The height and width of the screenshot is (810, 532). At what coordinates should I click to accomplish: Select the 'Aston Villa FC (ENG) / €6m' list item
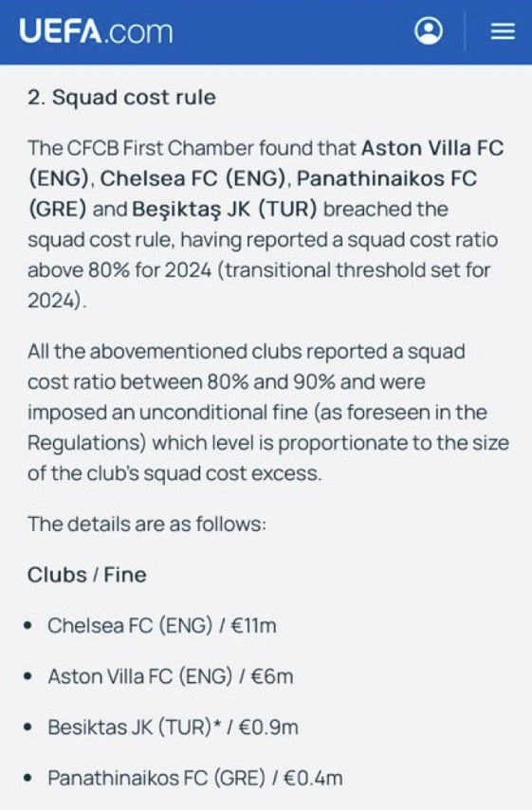tap(171, 676)
